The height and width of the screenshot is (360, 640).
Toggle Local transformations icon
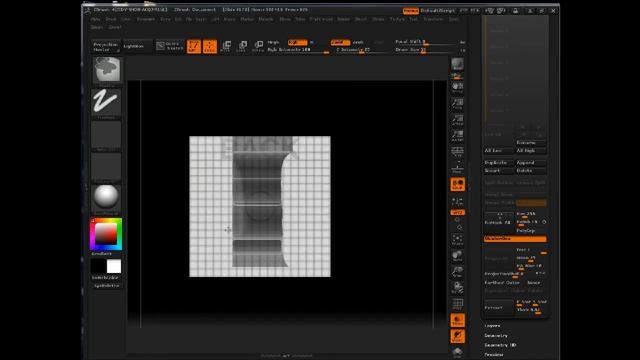[458, 184]
